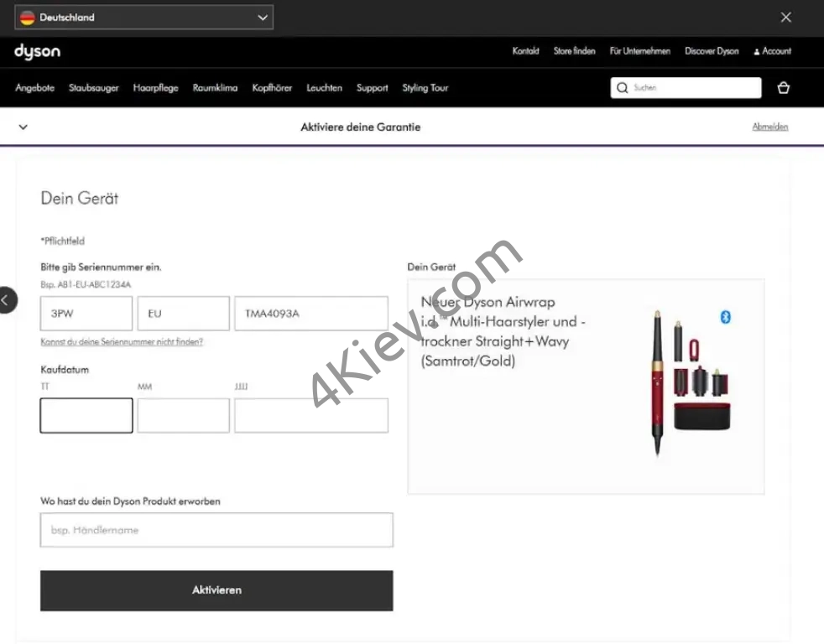Focus the TT day input field
824x644 pixels.
click(86, 416)
